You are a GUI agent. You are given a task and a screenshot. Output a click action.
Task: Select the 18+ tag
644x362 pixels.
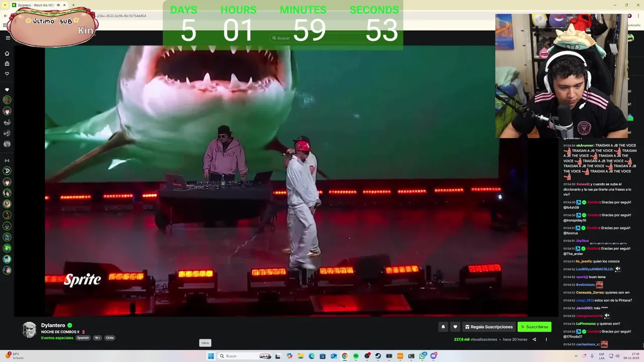tap(97, 338)
